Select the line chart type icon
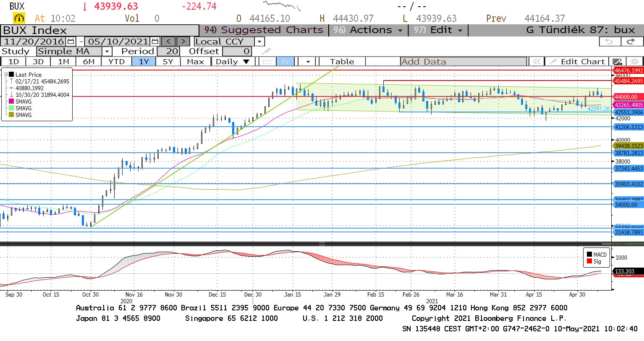 [268, 61]
